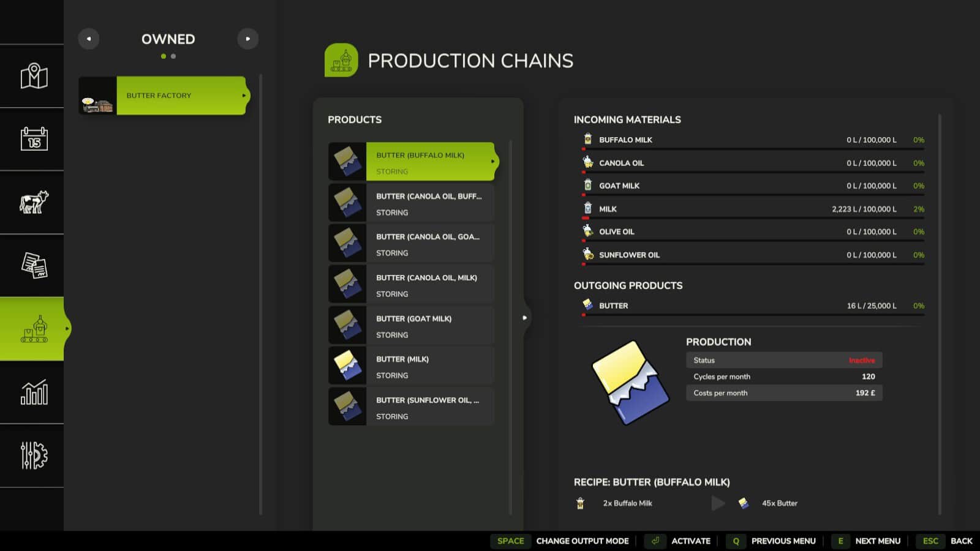Select Butter (Buffalo Milk) product
This screenshot has width=980, height=551.
click(x=429, y=162)
